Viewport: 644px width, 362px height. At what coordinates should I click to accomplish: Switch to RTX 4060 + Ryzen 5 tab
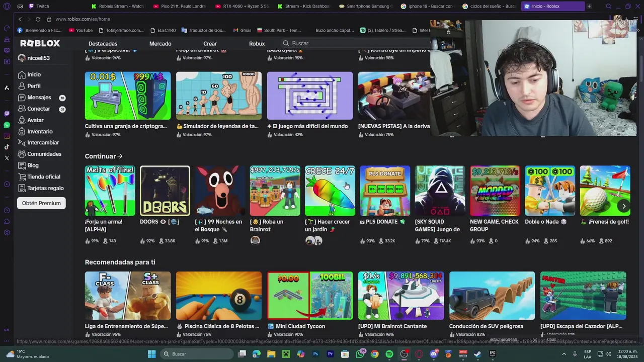click(x=243, y=6)
